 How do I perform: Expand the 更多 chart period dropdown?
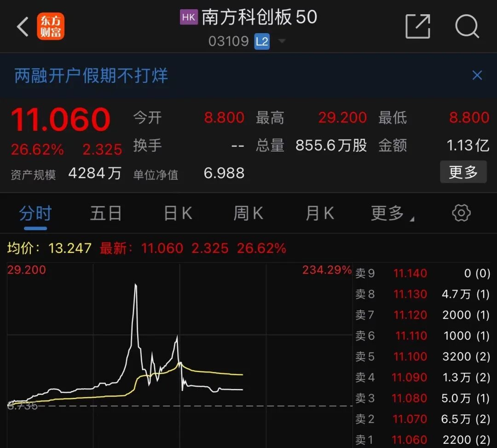click(393, 213)
